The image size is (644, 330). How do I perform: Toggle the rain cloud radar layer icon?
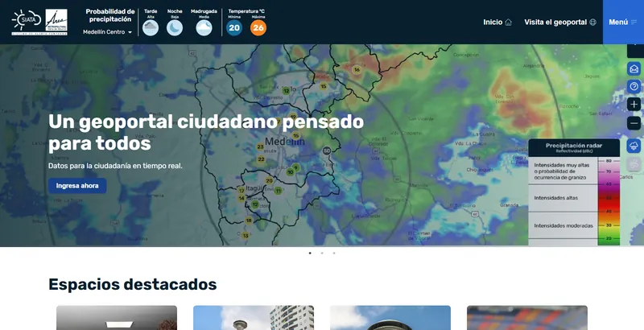(634, 146)
